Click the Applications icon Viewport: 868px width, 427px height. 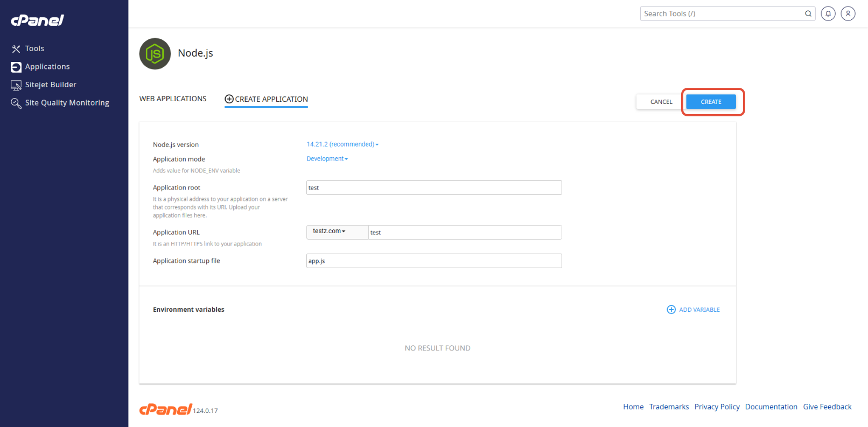(x=16, y=67)
